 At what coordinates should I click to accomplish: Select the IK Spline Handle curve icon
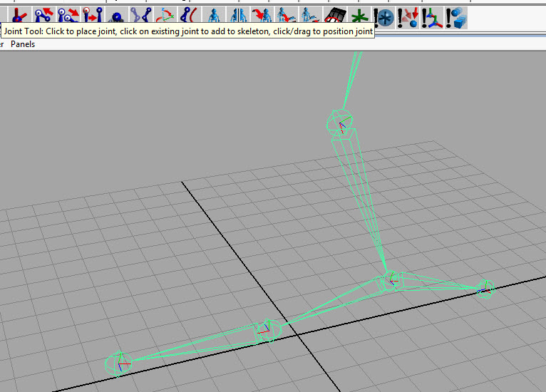tap(190, 16)
